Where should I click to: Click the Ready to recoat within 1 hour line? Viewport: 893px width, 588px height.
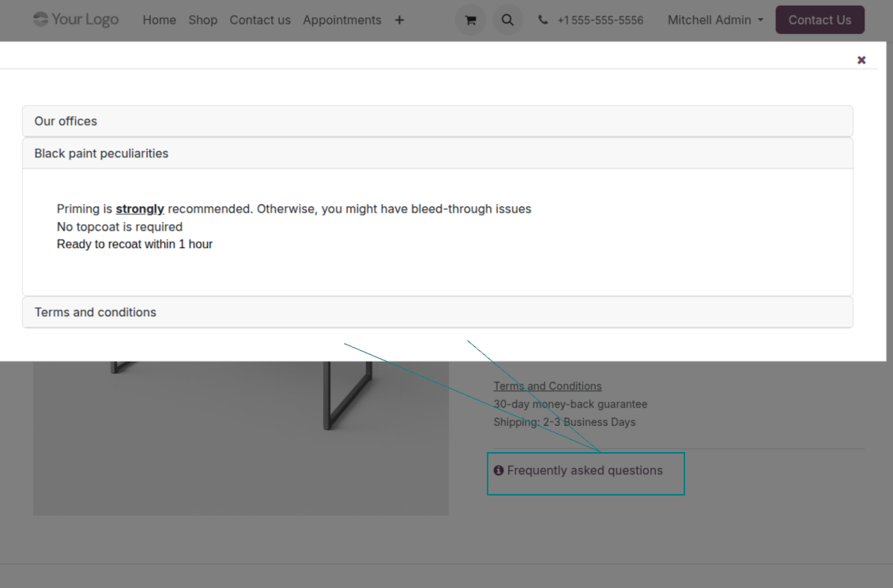(x=134, y=244)
